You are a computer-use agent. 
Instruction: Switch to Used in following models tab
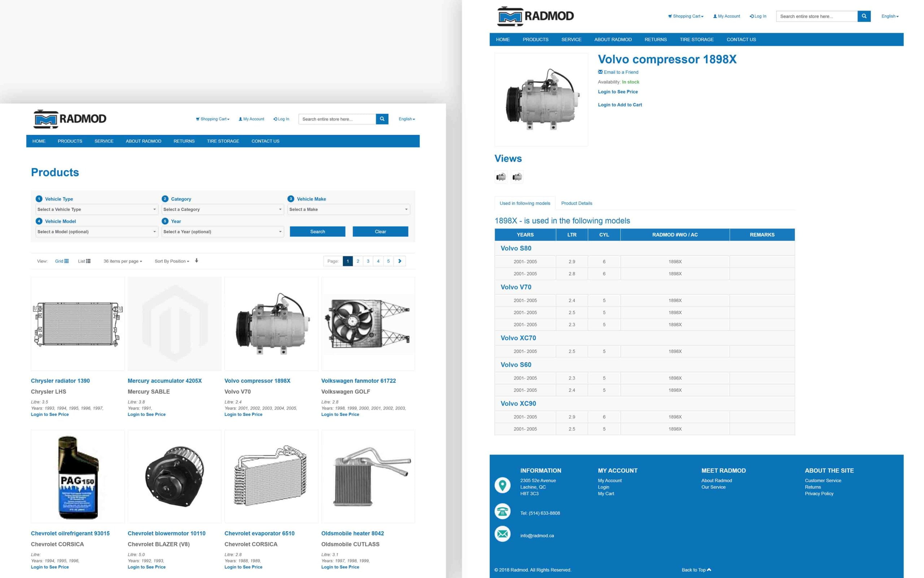(524, 203)
